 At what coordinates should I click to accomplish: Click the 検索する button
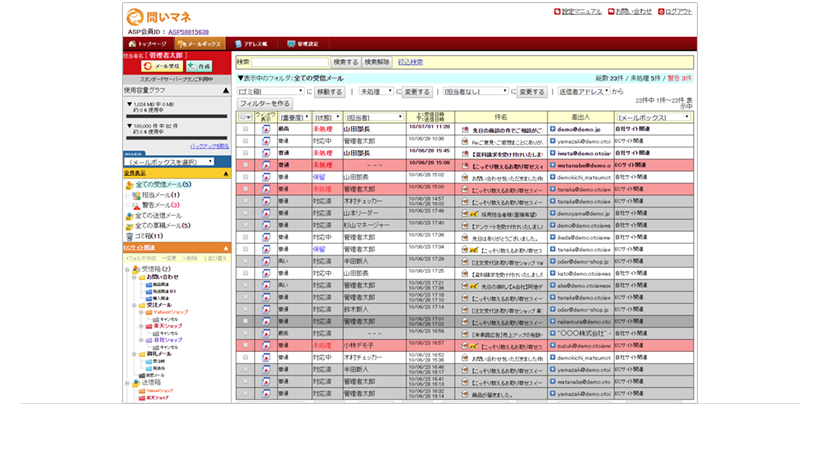pos(346,62)
